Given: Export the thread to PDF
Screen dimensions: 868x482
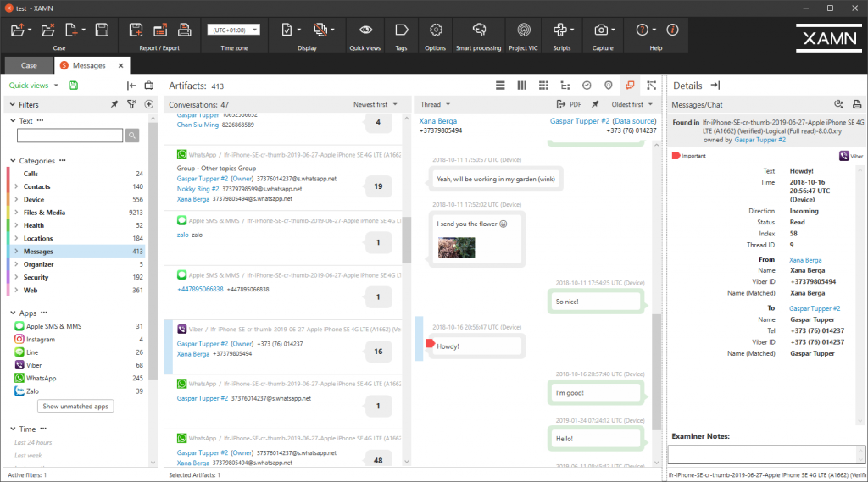Looking at the screenshot, I should 569,104.
